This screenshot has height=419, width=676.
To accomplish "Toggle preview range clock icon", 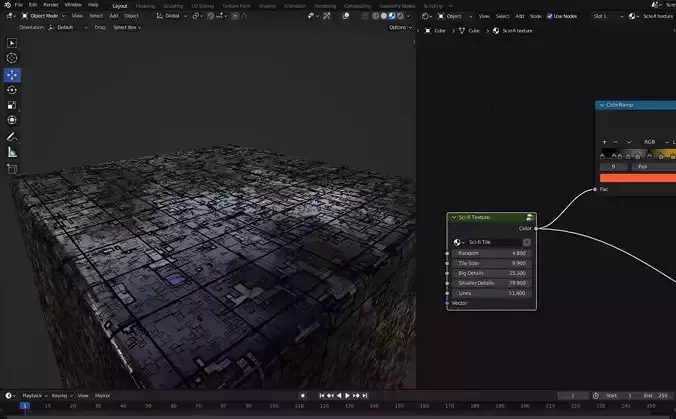I will pyautogui.click(x=596, y=395).
